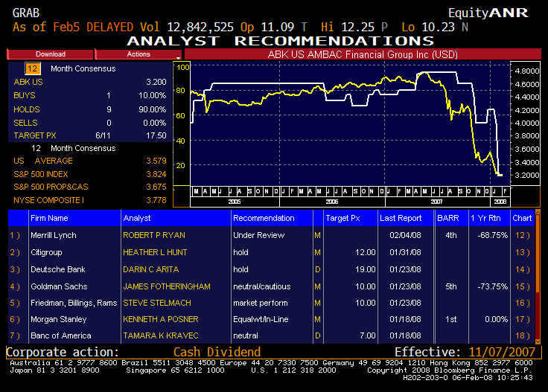The height and width of the screenshot is (392, 548).
Task: Open analyst HEATHER L HUNT
Action: (x=155, y=252)
